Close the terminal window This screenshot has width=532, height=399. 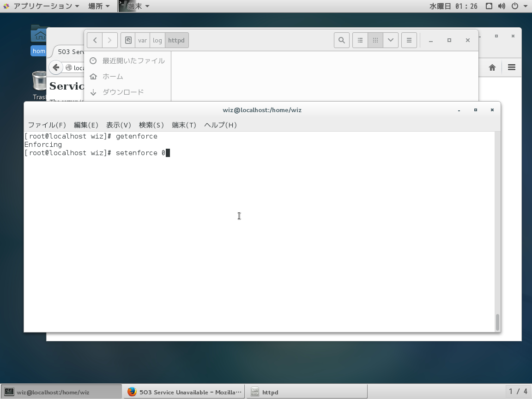coord(492,110)
